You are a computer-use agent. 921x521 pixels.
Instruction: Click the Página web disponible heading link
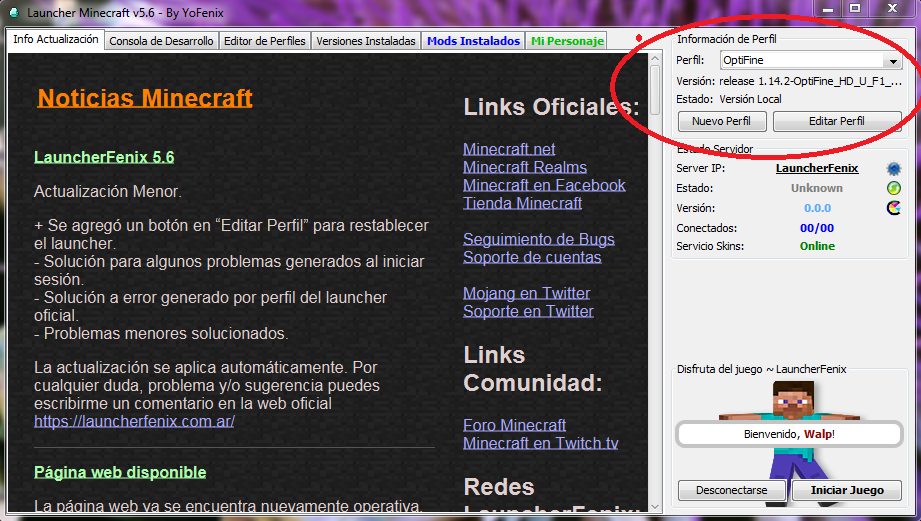coord(120,472)
